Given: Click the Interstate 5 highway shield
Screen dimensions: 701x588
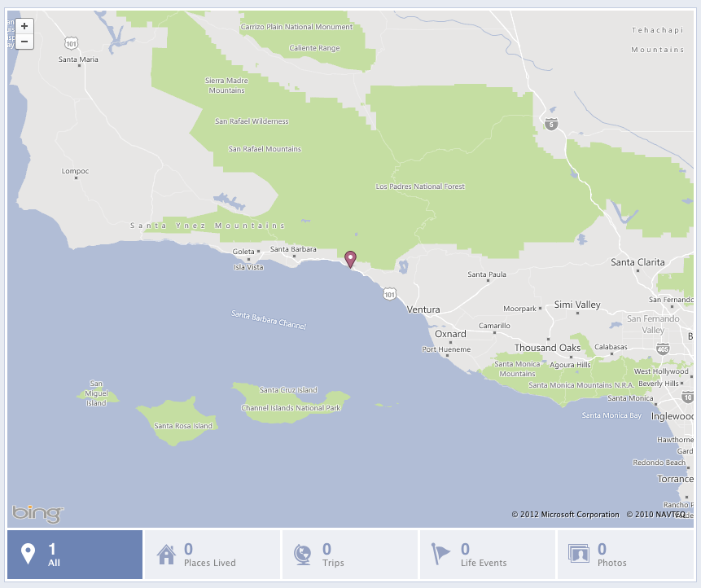Looking at the screenshot, I should pos(552,125).
